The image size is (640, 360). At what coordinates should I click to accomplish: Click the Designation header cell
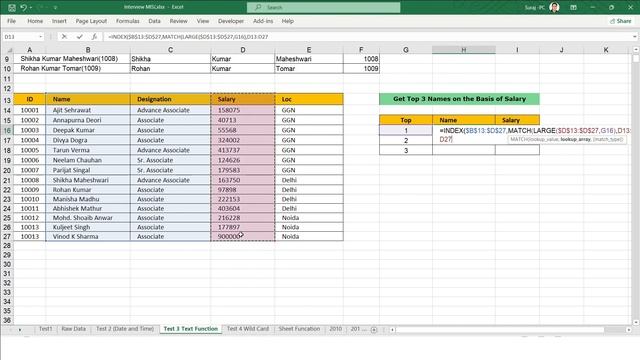tap(170, 99)
